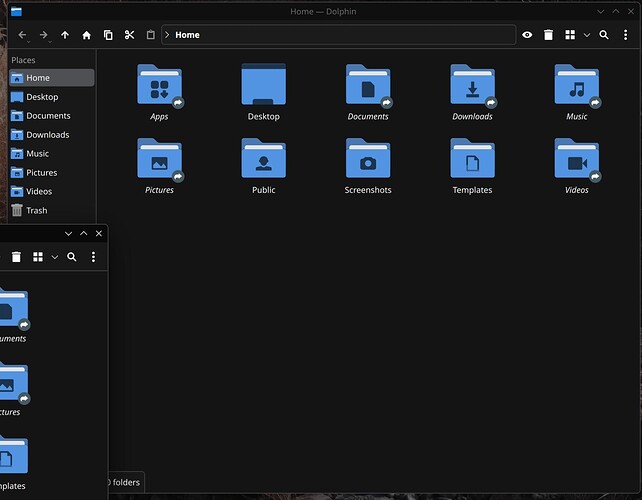Expand the breadcrumb chevron before Home
Screen dimensions: 642x500
(167, 35)
